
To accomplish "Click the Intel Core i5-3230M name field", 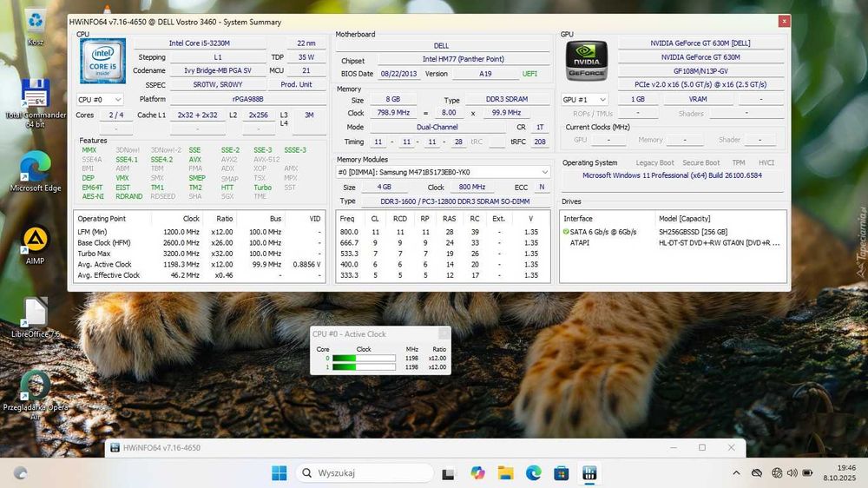I will coord(200,43).
